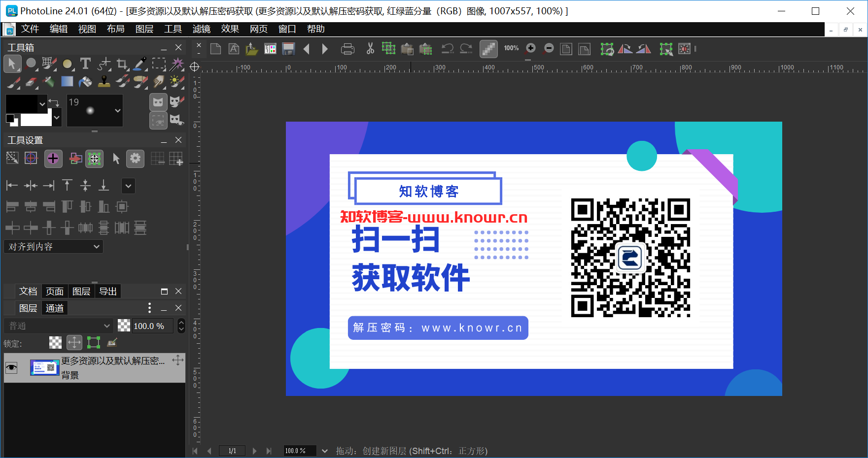Open the layers panel three-dot options menu
The width and height of the screenshot is (868, 458).
150,308
